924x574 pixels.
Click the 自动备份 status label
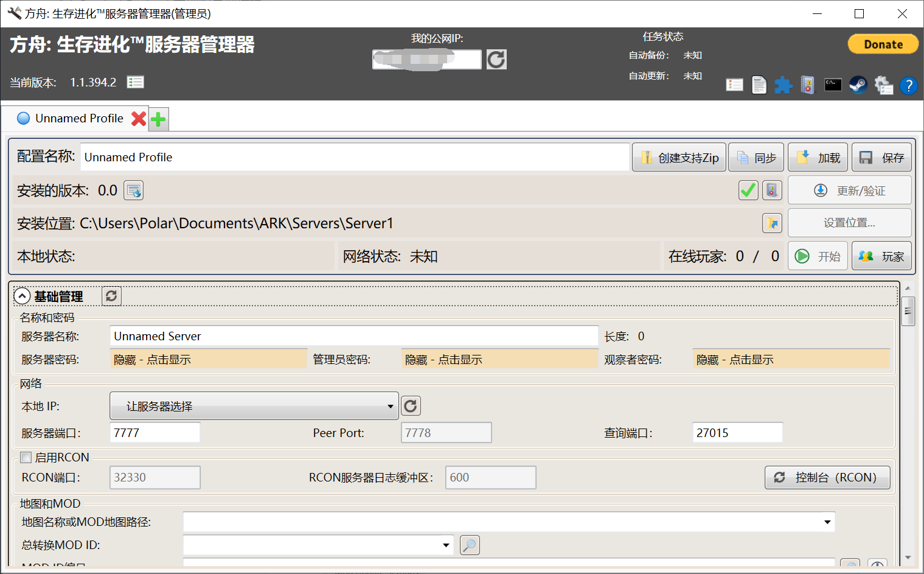(649, 55)
